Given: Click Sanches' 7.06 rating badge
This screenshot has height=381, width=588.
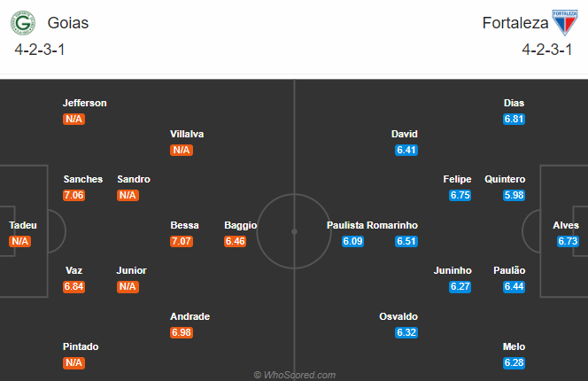Looking at the screenshot, I should pos(74,195).
